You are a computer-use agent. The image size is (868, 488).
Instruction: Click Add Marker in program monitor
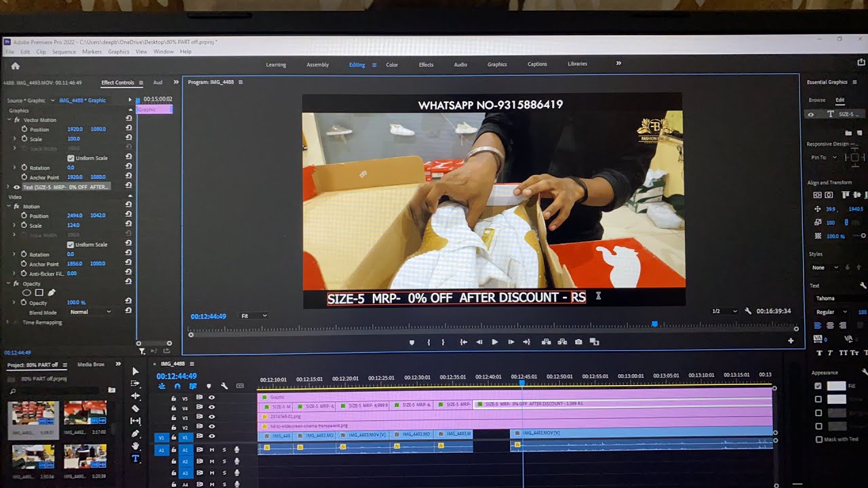click(x=412, y=342)
